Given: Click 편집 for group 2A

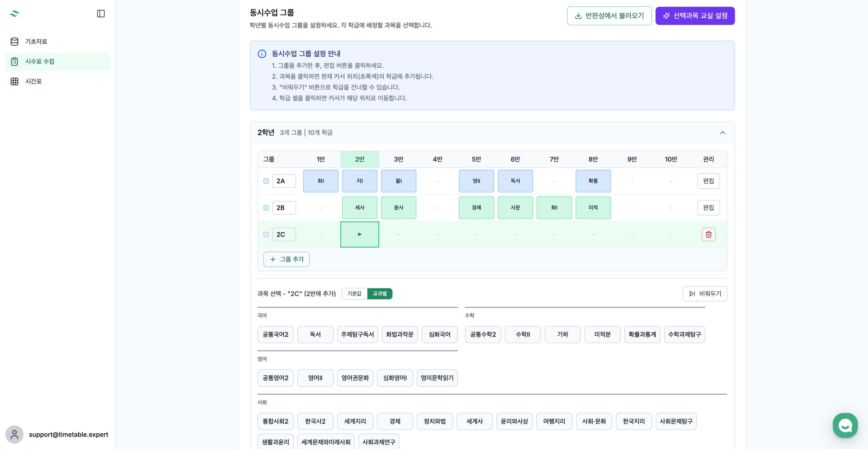Looking at the screenshot, I should [708, 181].
